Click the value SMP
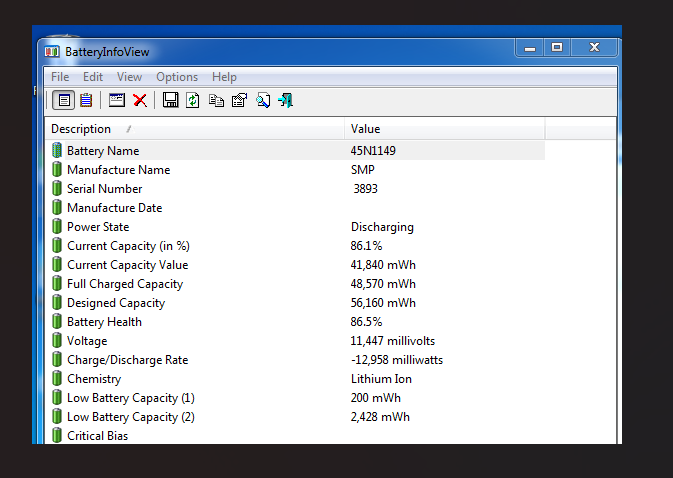This screenshot has height=478, width=673. click(363, 170)
